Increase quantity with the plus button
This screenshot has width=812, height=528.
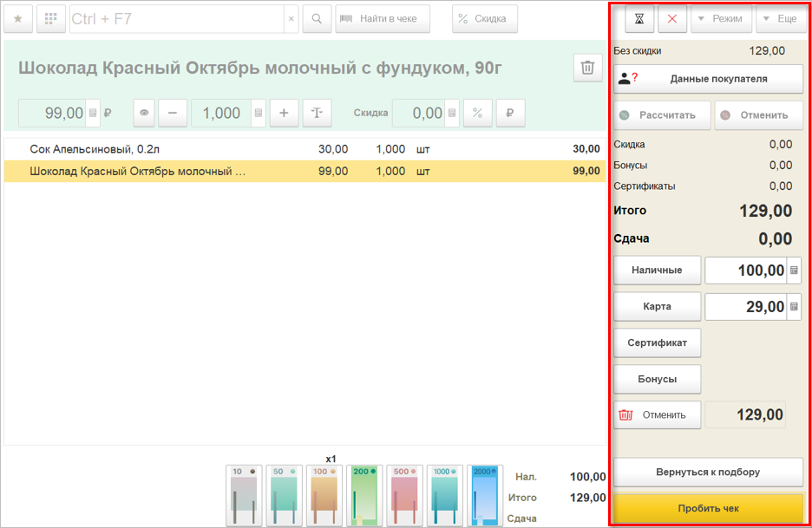pyautogui.click(x=284, y=113)
